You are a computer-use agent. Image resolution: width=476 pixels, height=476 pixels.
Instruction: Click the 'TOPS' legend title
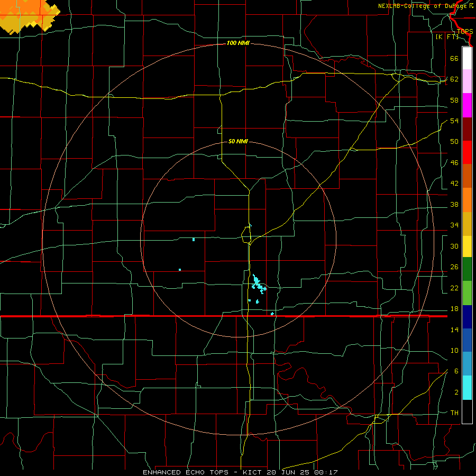point(465,32)
